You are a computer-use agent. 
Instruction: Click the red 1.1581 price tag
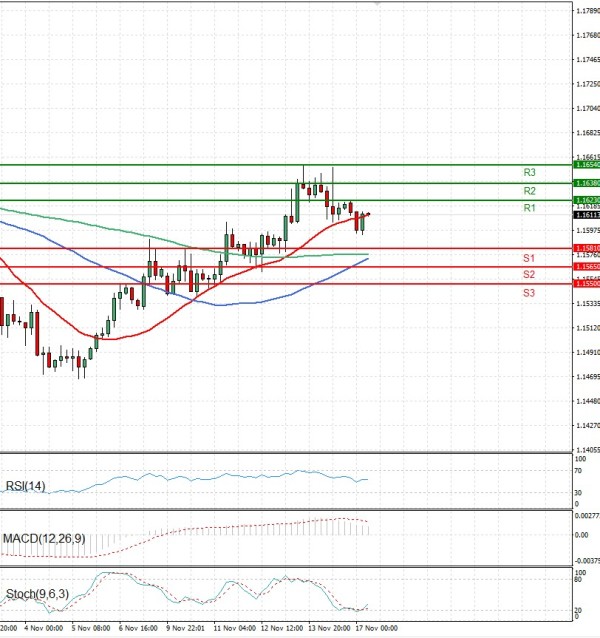point(586,248)
